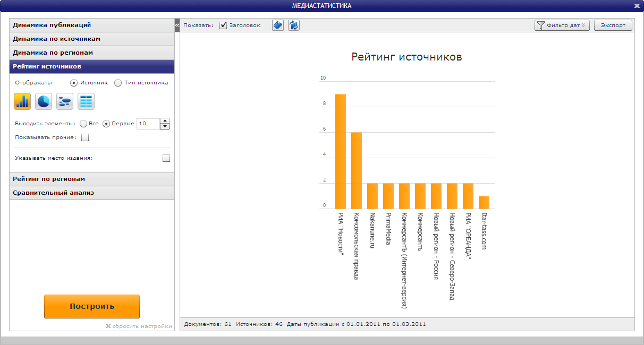644x345 pixels.
Task: Select the pie chart view icon
Action: pyautogui.click(x=44, y=101)
